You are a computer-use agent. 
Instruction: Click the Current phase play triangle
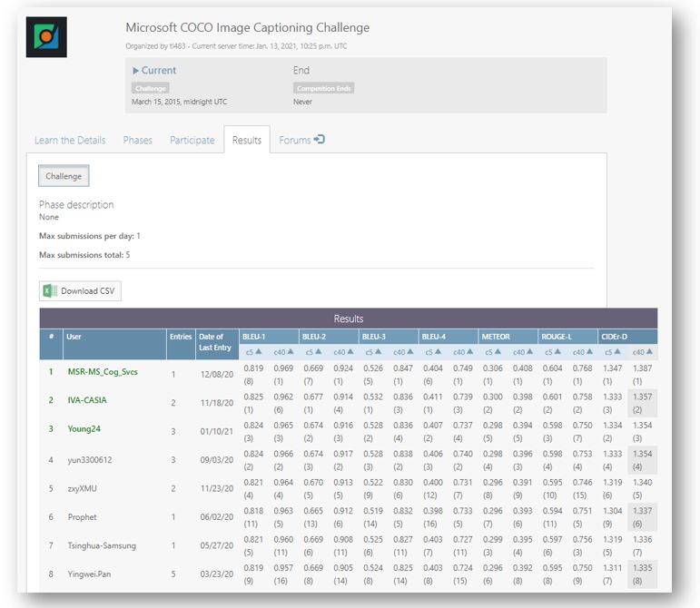[x=136, y=71]
